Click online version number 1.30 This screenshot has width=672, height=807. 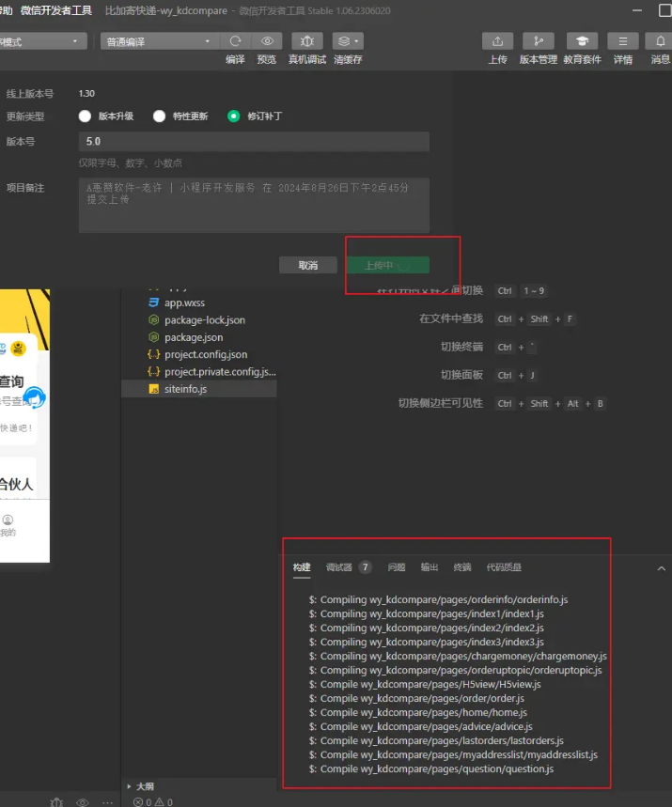pyautogui.click(x=86, y=94)
